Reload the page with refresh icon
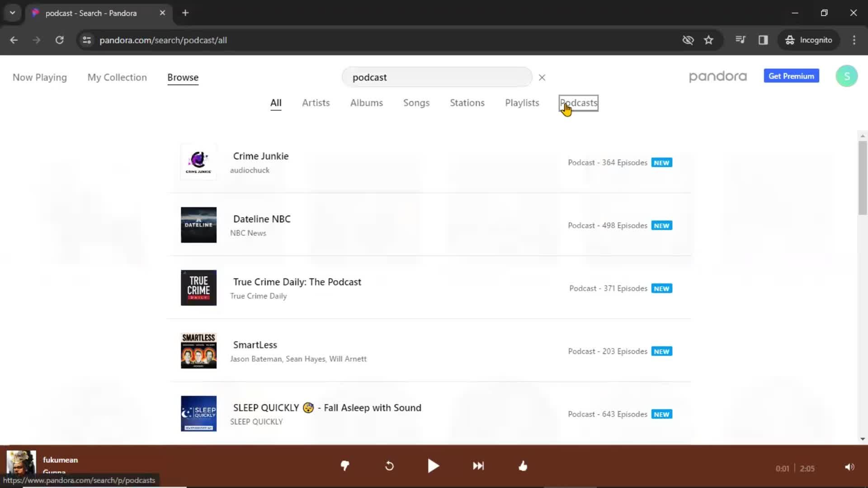This screenshot has width=868, height=488. [x=60, y=40]
